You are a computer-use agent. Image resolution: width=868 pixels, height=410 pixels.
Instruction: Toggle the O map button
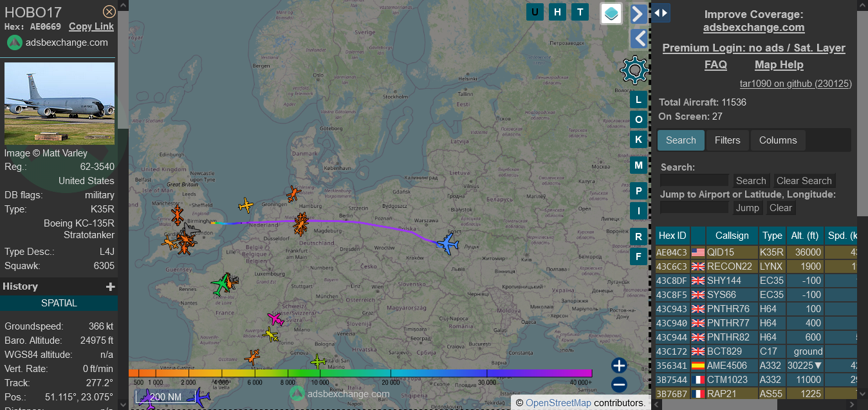click(638, 119)
